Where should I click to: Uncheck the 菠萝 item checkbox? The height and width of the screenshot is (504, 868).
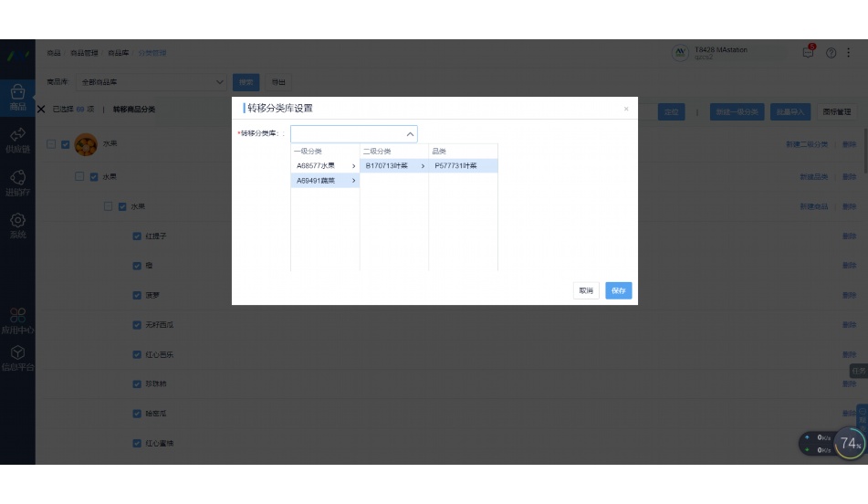pos(137,295)
